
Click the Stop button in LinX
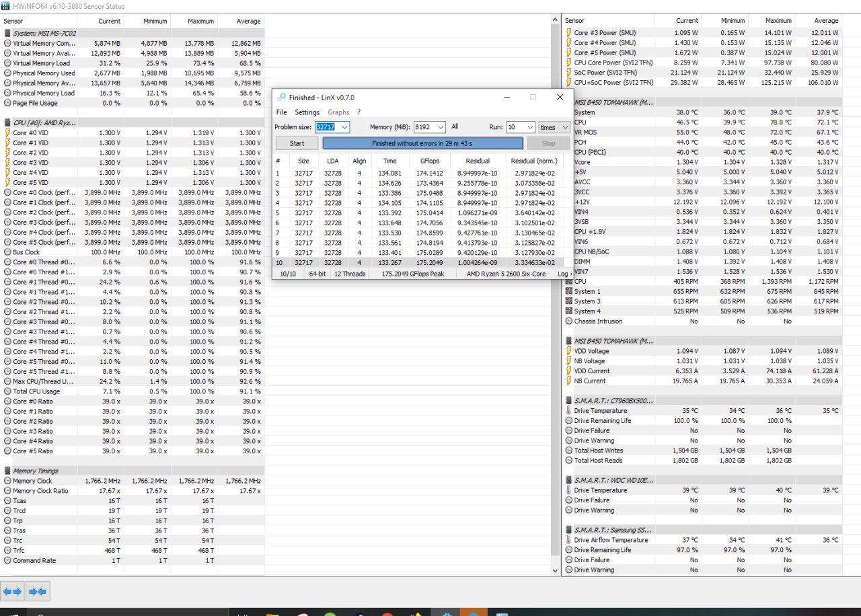pyautogui.click(x=548, y=143)
